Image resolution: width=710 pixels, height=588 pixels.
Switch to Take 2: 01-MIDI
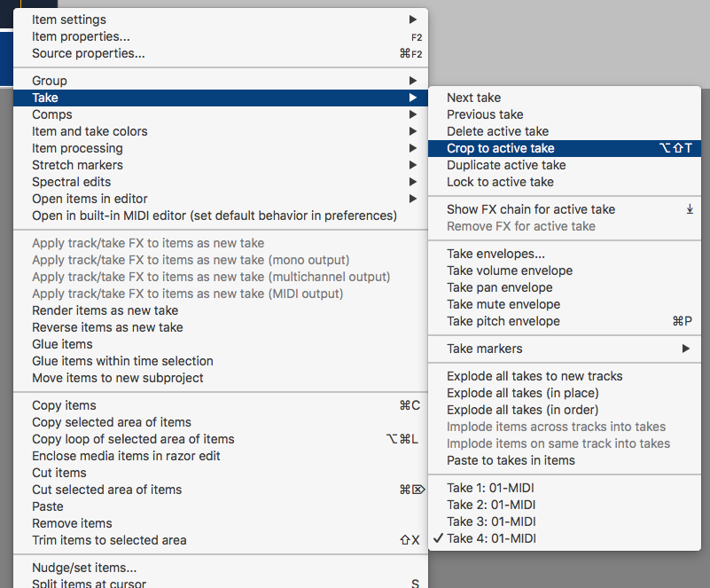[491, 505]
